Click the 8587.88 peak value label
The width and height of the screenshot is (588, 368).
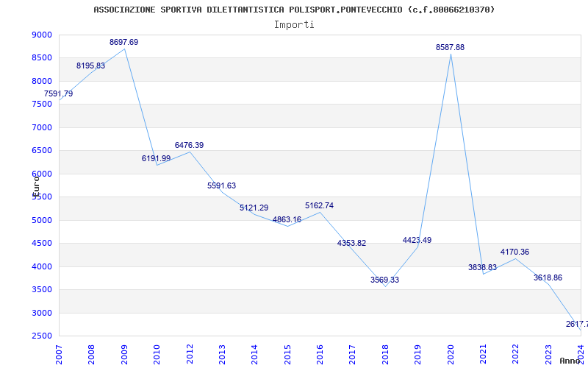point(450,48)
